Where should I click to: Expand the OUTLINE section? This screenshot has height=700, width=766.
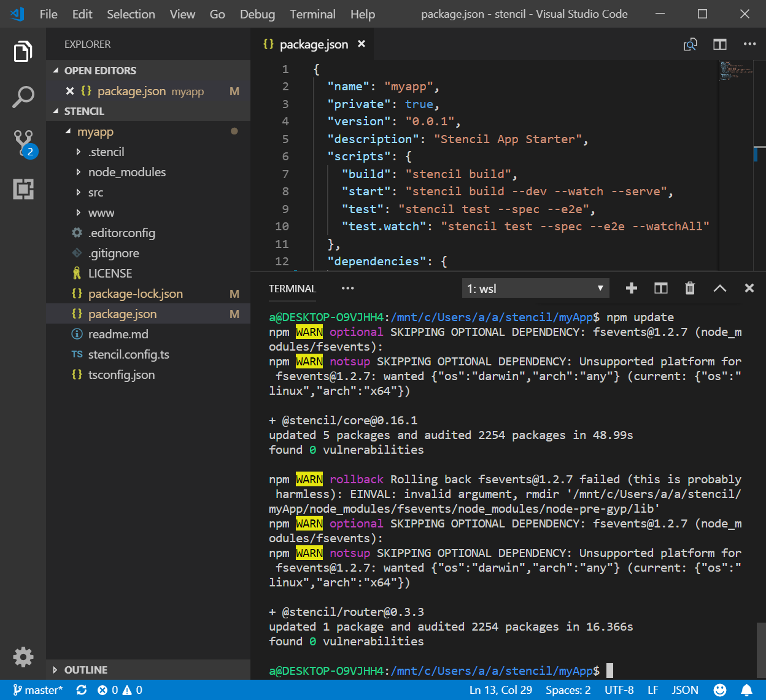coord(148,670)
